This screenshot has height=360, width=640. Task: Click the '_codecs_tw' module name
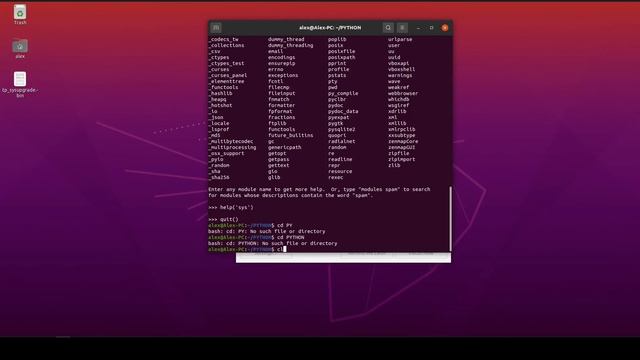(223, 40)
